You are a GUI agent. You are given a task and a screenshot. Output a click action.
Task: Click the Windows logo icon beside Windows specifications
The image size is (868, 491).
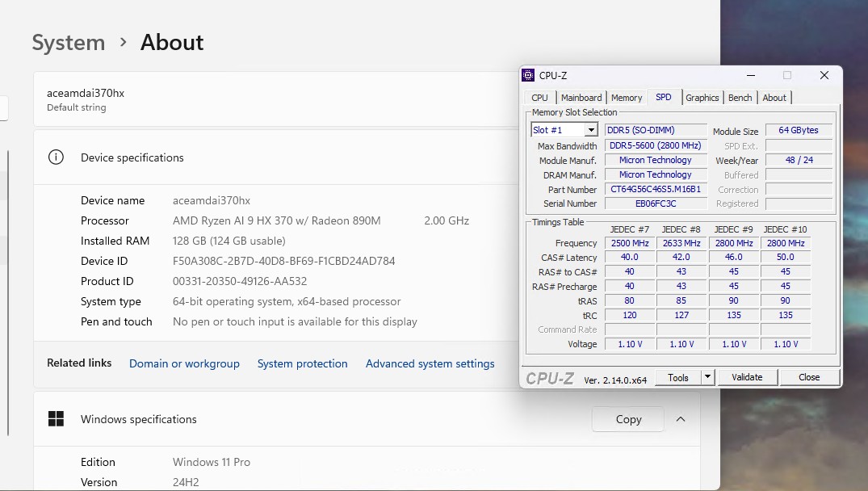[x=56, y=419]
